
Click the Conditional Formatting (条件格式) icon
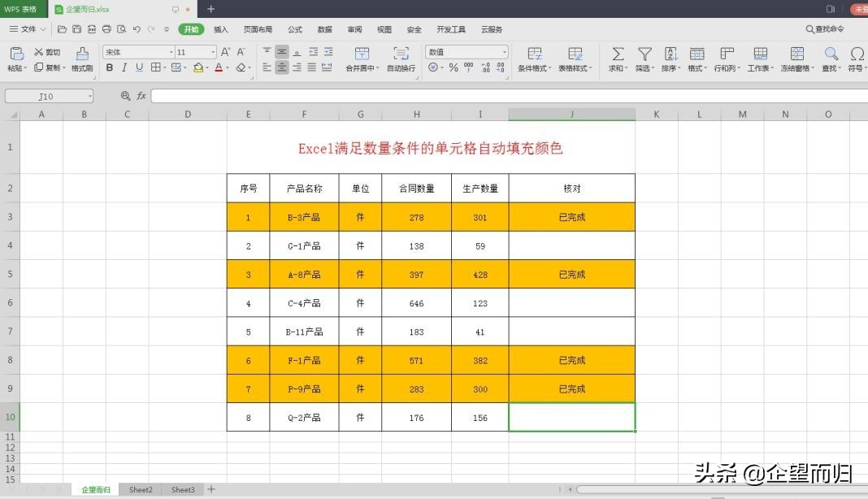535,54
